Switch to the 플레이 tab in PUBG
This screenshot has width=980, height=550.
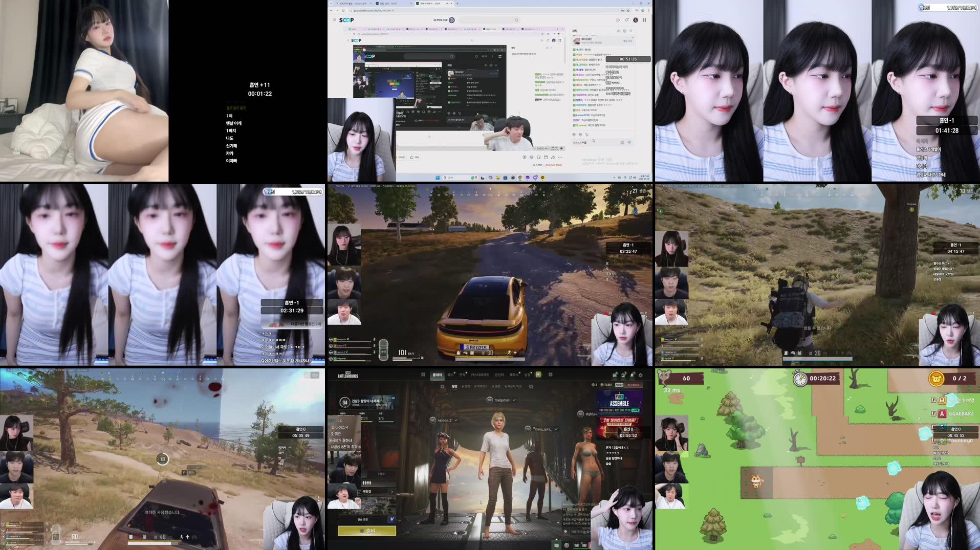(x=439, y=374)
